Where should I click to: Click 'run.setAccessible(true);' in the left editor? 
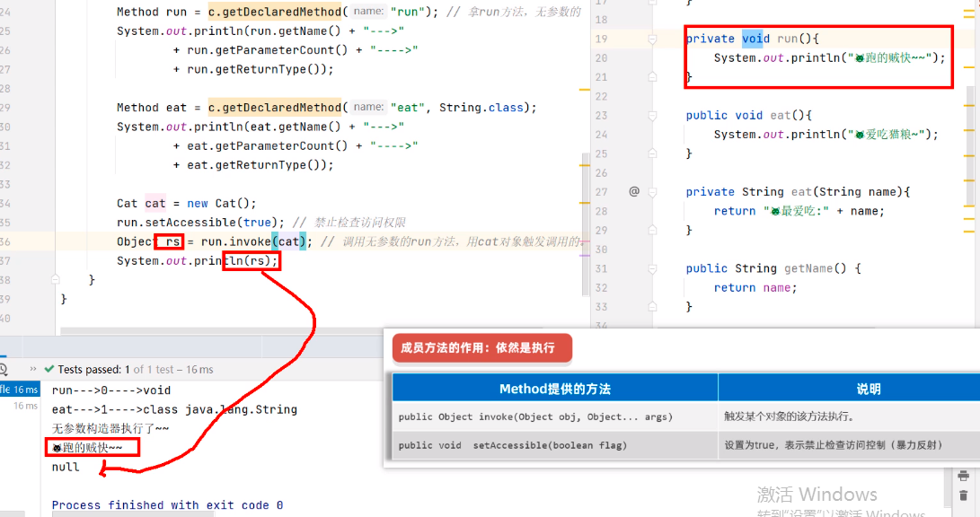200,223
